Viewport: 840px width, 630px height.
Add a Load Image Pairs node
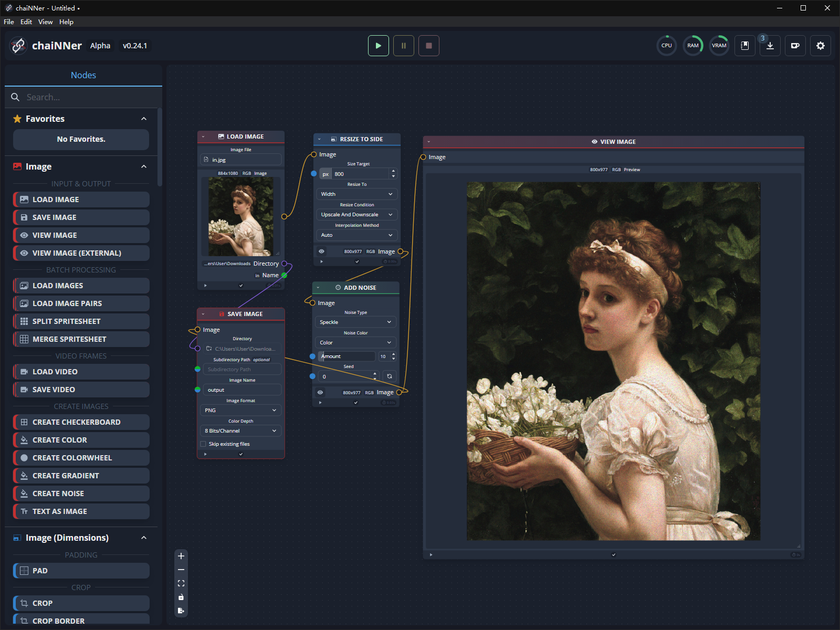[x=81, y=303]
